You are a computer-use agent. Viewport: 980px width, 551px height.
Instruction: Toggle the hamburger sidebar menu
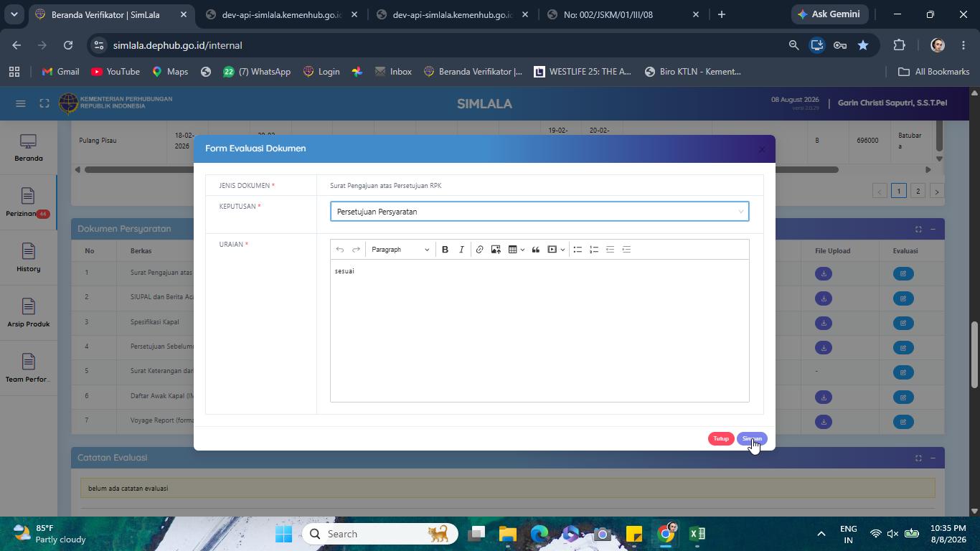click(21, 104)
